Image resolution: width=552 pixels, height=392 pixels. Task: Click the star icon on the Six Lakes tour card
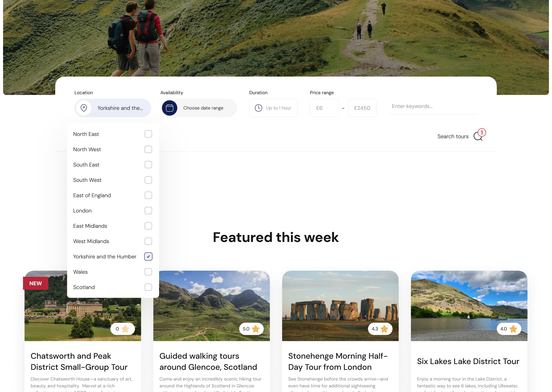click(513, 329)
